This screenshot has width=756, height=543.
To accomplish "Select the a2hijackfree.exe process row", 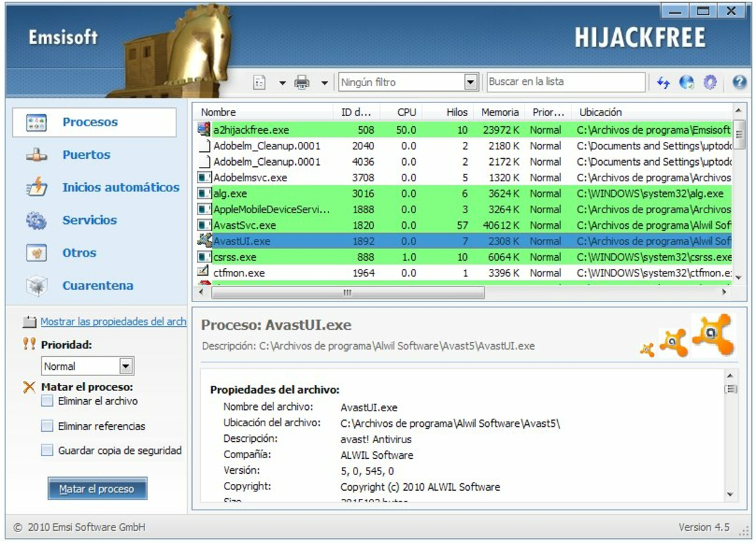I will tap(464, 130).
